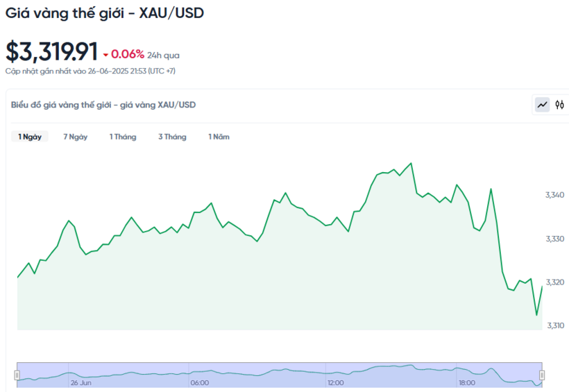The width and height of the screenshot is (569, 392).
Task: Click the right handle of range navigator
Action: pos(542,375)
